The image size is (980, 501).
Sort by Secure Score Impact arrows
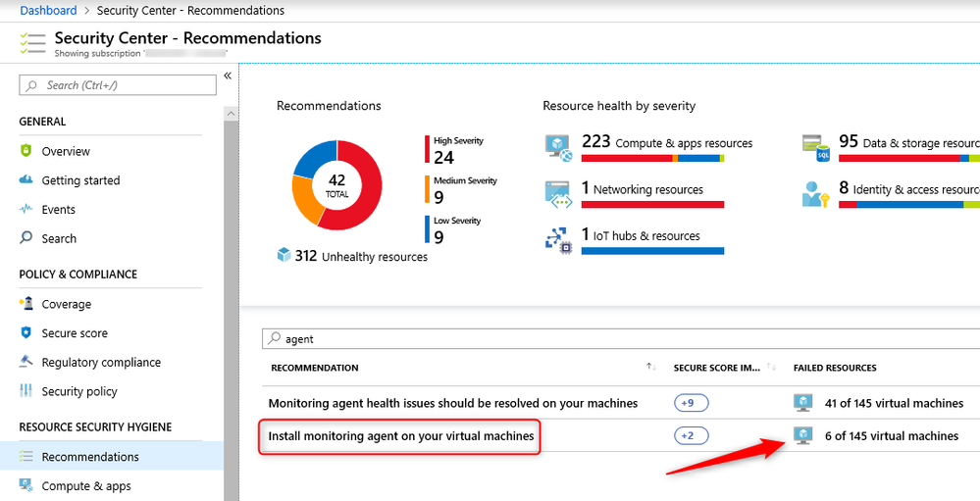click(771, 368)
